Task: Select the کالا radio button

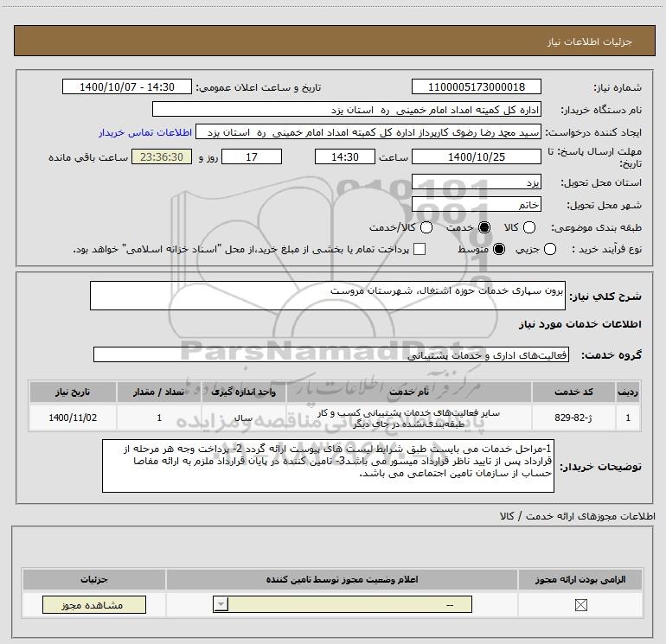Action: point(528,227)
